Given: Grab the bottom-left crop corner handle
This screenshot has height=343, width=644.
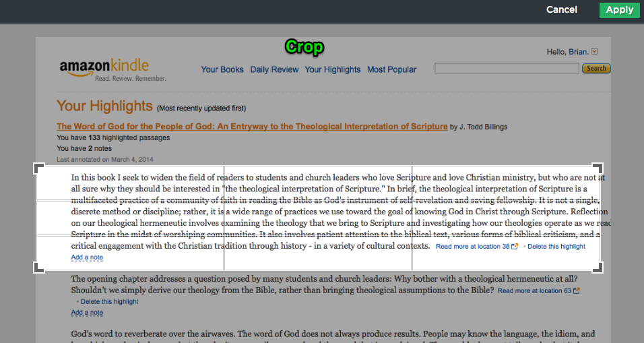Looking at the screenshot, I should tap(38, 268).
